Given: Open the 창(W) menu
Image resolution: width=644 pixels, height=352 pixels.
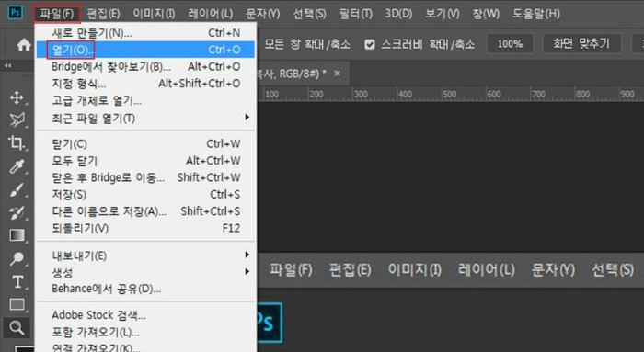Looking at the screenshot, I should click(486, 14).
